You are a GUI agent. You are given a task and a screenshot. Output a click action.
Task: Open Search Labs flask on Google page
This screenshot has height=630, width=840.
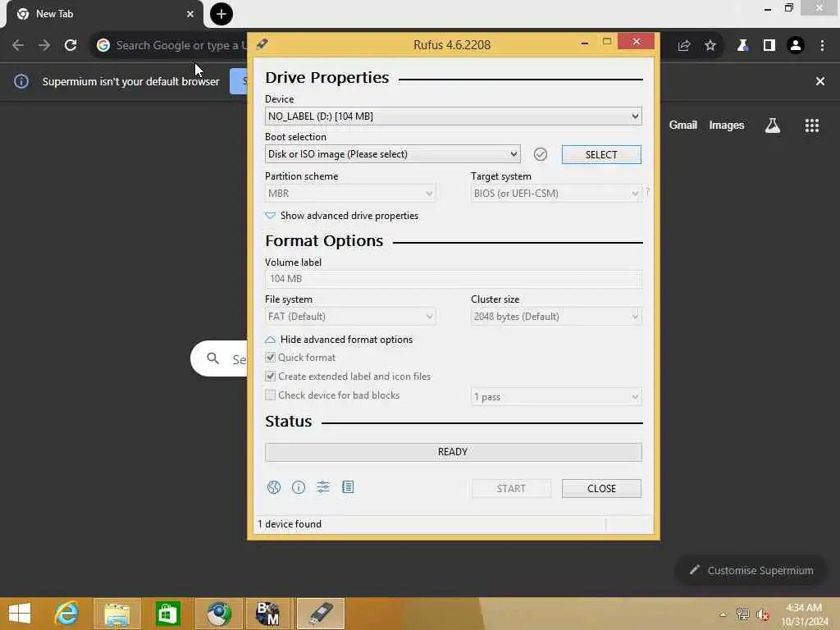pos(773,126)
